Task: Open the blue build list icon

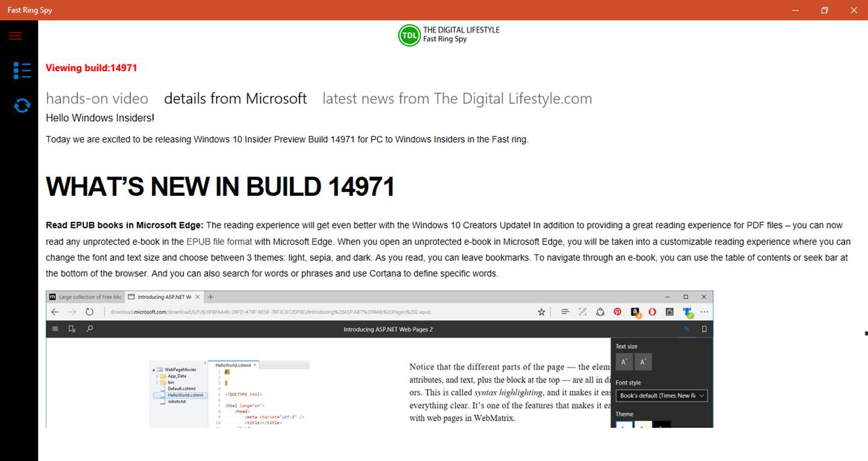Action: 22,71
